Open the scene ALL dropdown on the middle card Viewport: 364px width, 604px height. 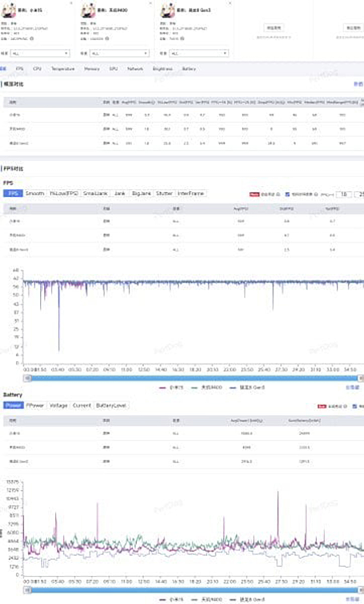point(120,53)
